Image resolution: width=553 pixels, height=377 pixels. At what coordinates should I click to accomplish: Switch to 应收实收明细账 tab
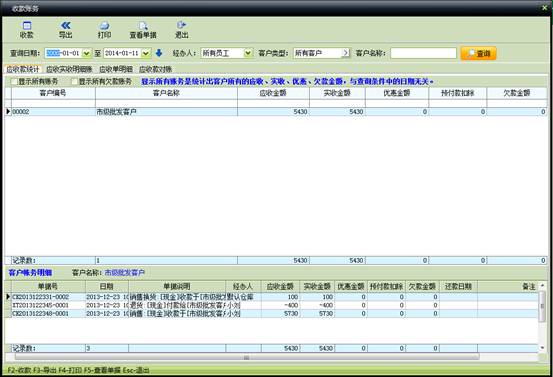pos(69,69)
